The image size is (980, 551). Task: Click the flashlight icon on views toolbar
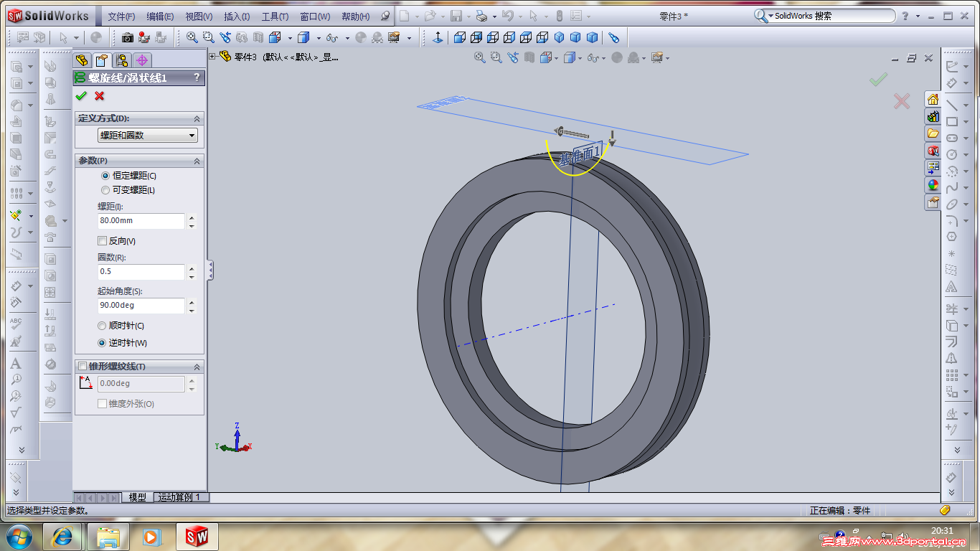(x=613, y=37)
